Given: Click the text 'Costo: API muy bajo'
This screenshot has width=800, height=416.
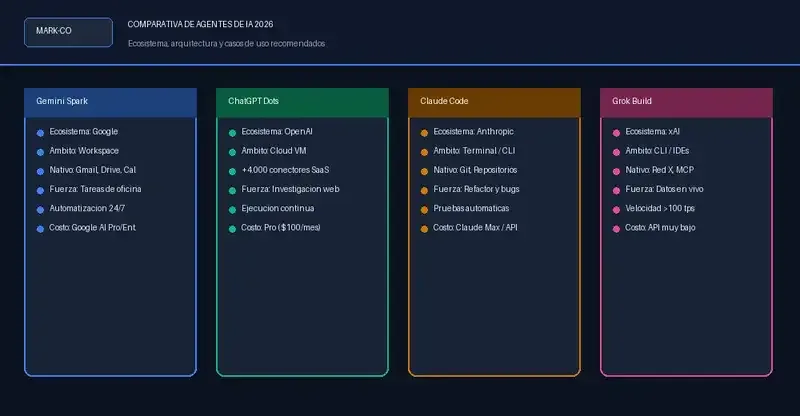Looking at the screenshot, I should 660,228.
